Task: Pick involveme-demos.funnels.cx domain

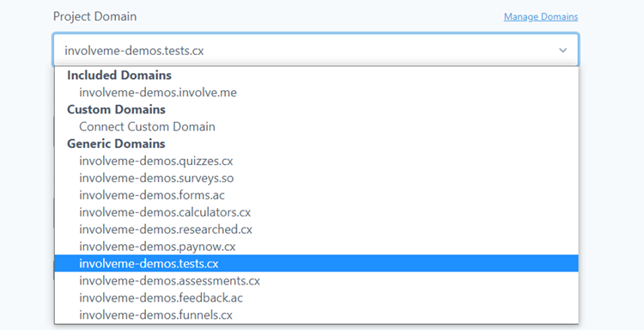Action: click(316, 315)
